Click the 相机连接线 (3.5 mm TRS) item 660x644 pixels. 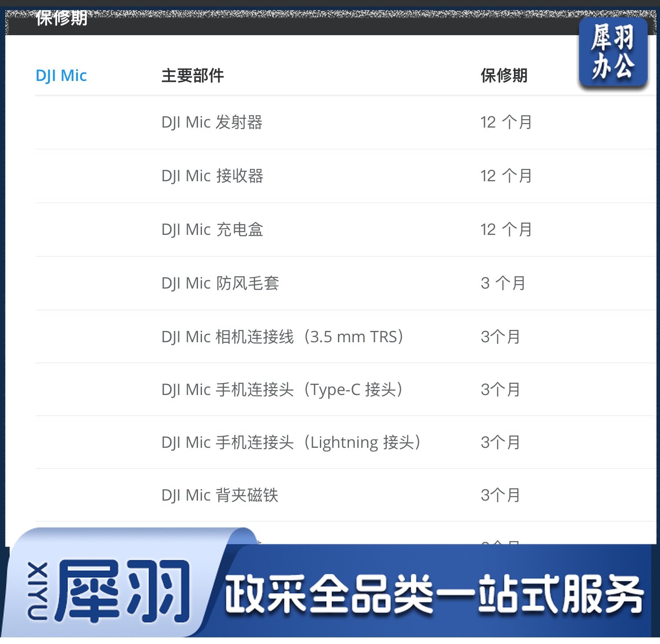coord(282,337)
